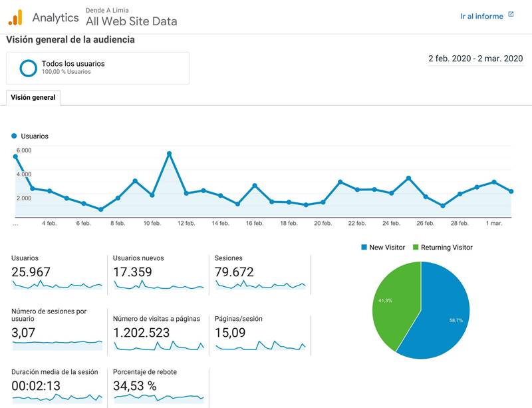This screenshot has width=532, height=408.
Task: Click the sparkline under Número de visitas a páginas
Action: point(159,345)
